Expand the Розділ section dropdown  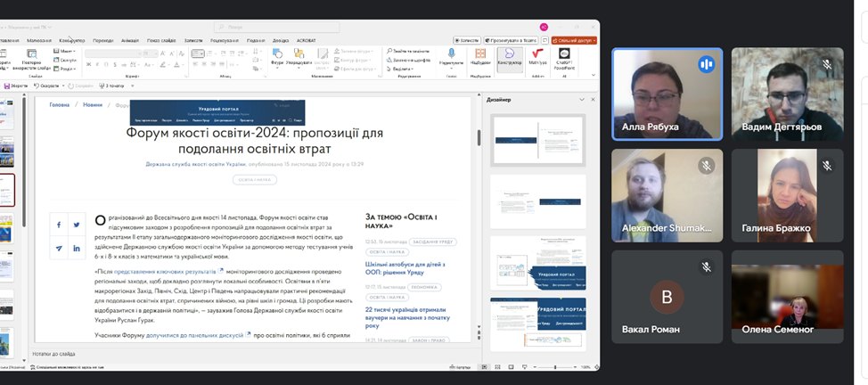[x=65, y=69]
